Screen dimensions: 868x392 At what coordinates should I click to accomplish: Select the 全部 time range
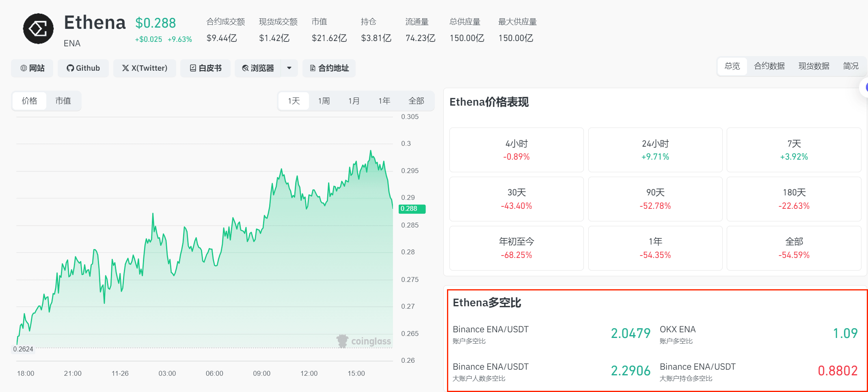pos(417,101)
